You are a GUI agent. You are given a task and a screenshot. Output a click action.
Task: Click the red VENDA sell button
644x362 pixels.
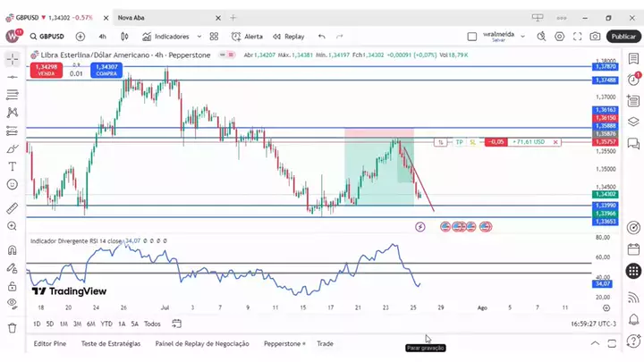43,69
